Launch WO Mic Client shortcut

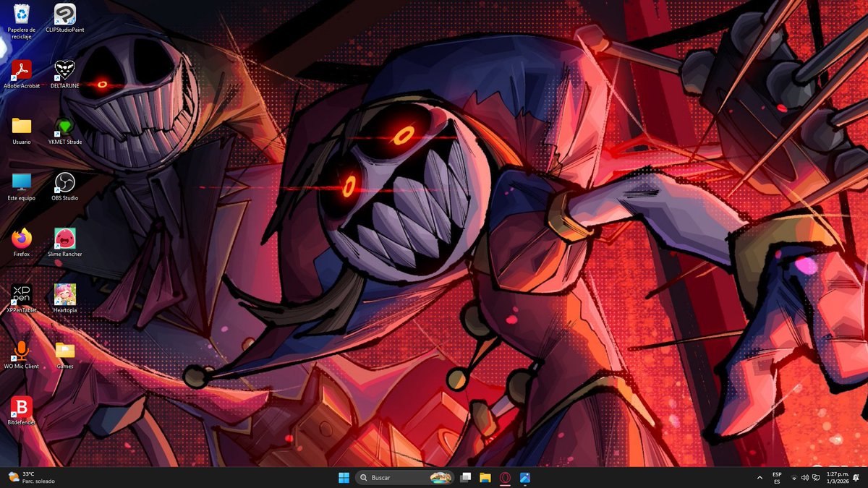pos(22,354)
